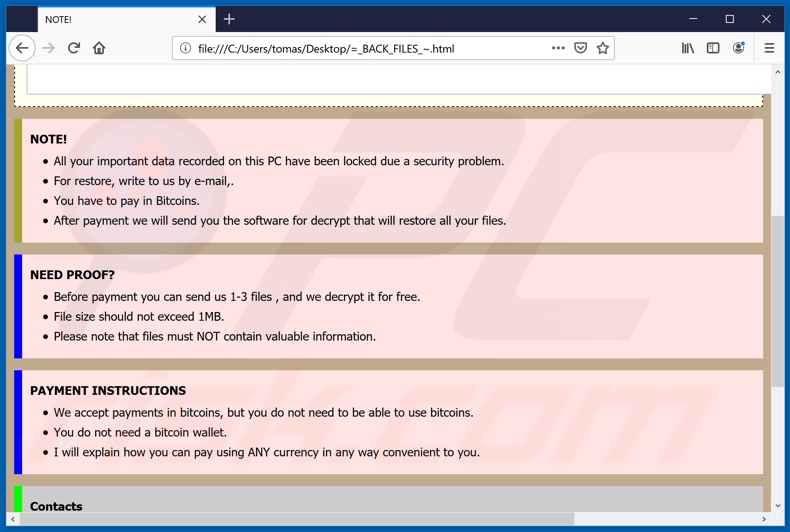Click the vertical scrollbar thumb

coord(778,301)
